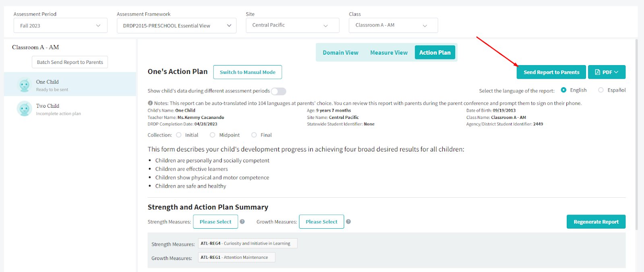Screen dimensions: 644x272
Task: Expand the Assessment Framework dropdown
Action: pos(176,26)
